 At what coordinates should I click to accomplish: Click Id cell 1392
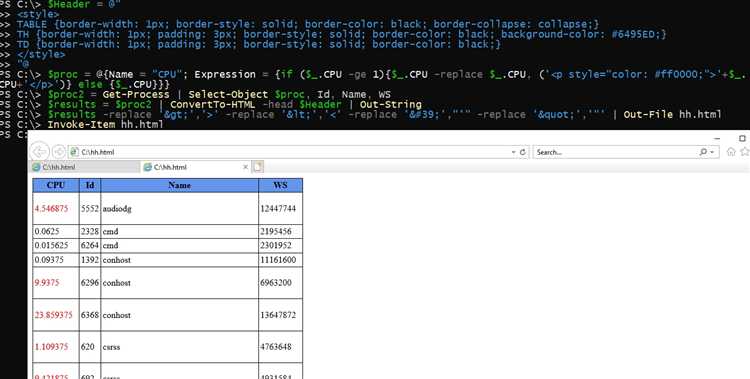tap(89, 260)
